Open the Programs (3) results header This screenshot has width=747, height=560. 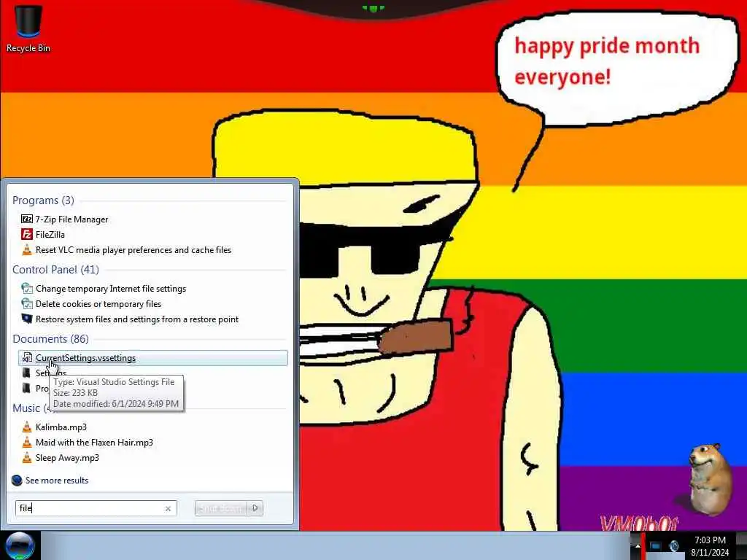[x=43, y=200]
